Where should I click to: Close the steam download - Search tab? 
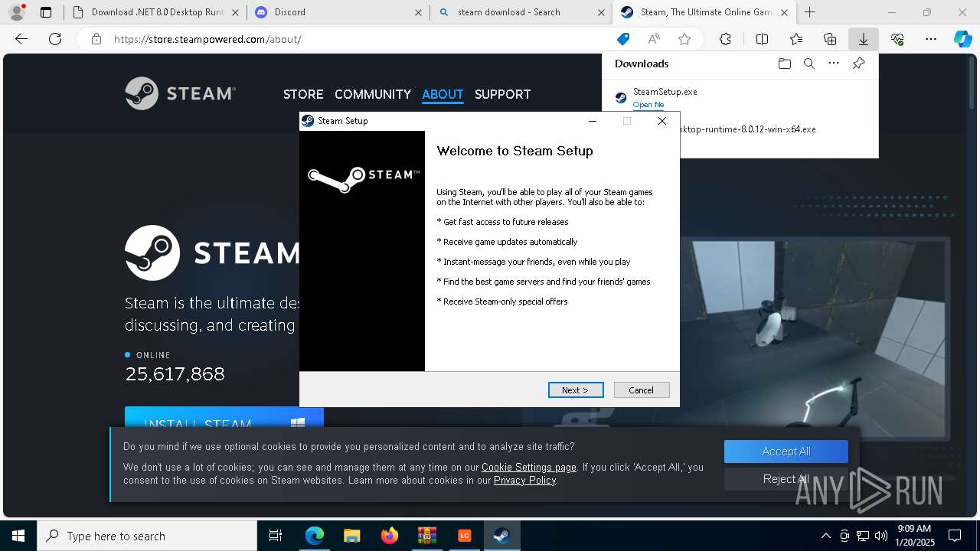coord(599,12)
